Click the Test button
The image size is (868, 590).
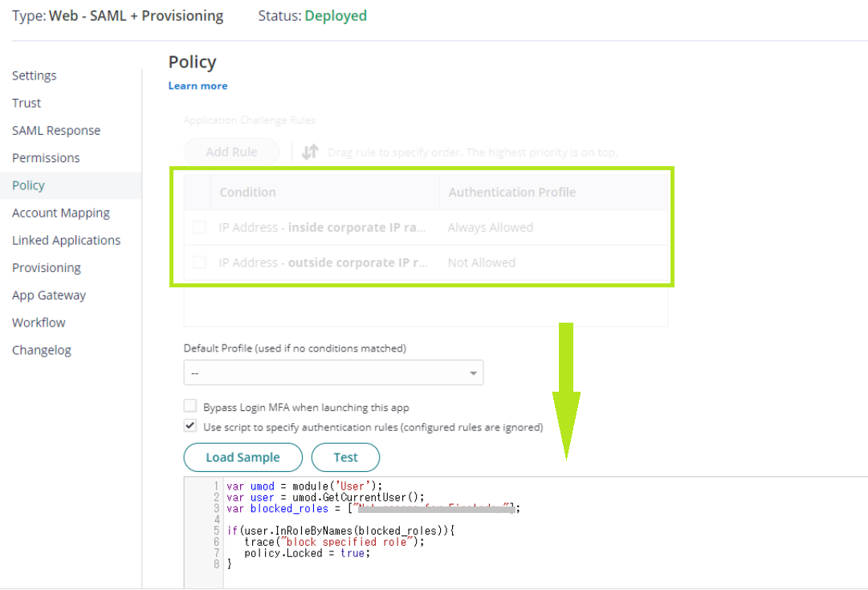[345, 458]
